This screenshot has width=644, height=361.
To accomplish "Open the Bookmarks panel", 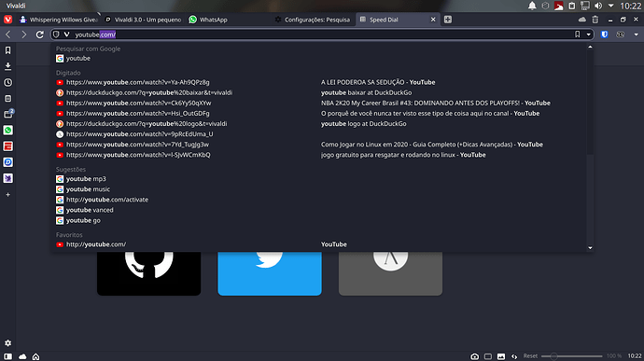I will point(7,50).
